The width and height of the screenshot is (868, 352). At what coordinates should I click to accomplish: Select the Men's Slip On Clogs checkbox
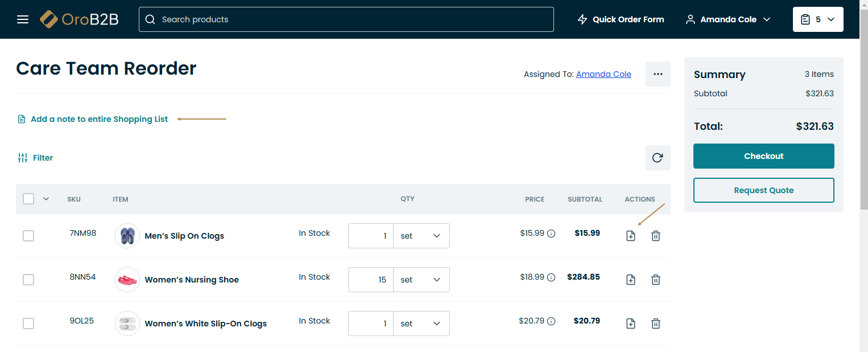click(28, 236)
